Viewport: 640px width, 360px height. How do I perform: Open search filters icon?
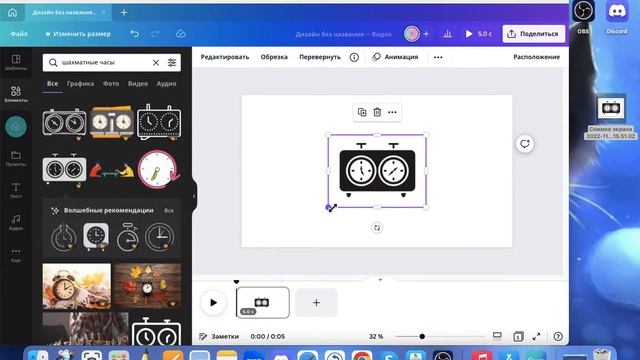pyautogui.click(x=172, y=62)
